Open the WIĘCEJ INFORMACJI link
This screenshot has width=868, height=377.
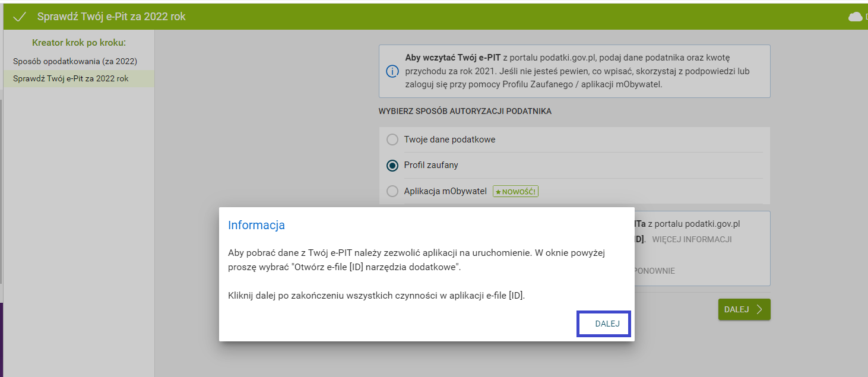point(692,239)
